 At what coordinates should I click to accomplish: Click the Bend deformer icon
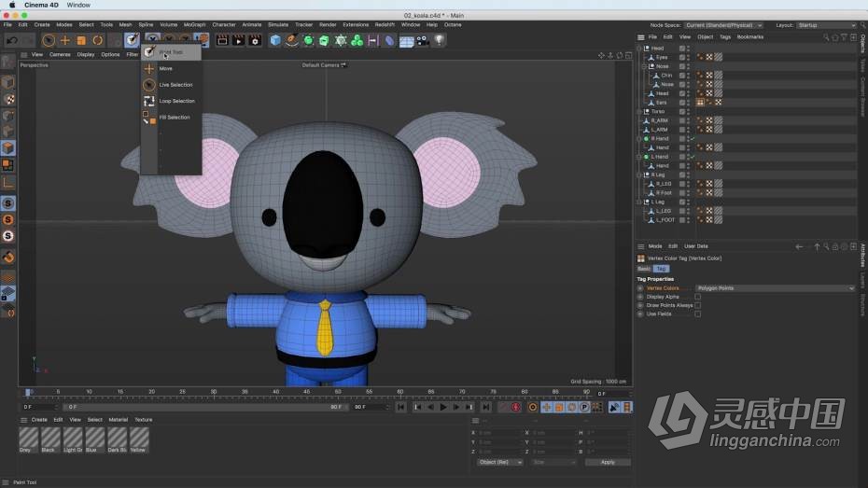(x=390, y=40)
